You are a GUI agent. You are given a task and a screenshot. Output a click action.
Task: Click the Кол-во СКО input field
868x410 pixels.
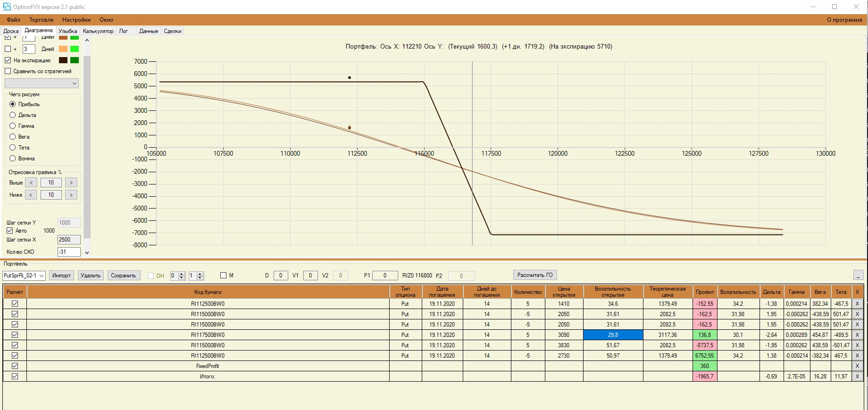69,252
